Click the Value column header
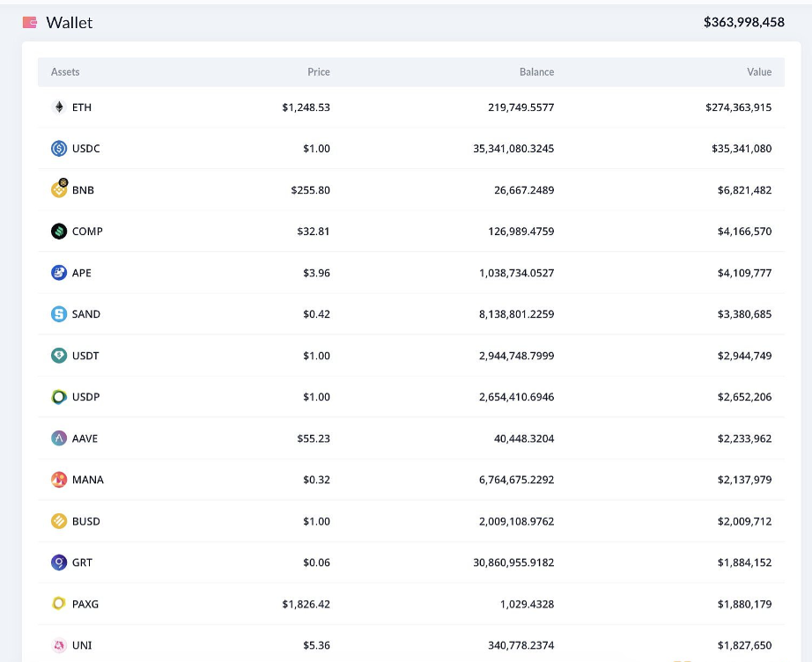Screen dimensions: 812x662 pos(758,72)
